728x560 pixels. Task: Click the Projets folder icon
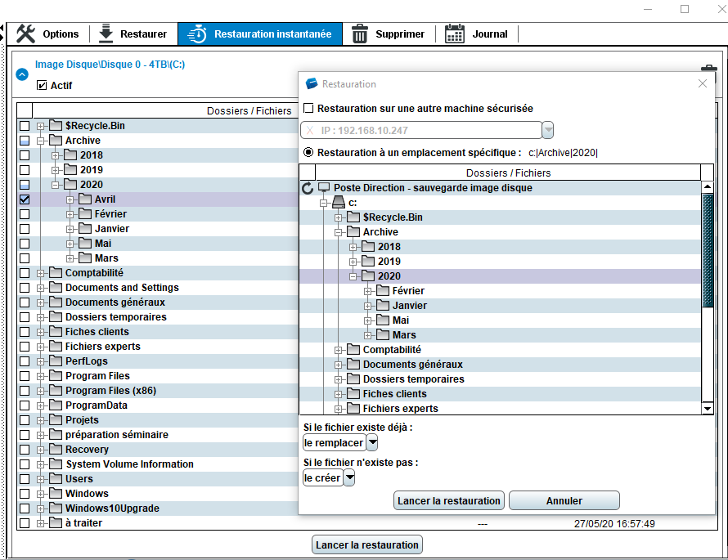pyautogui.click(x=56, y=419)
